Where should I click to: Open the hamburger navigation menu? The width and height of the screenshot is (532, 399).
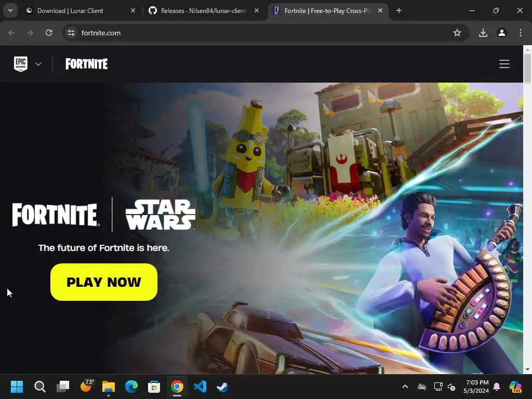[504, 64]
